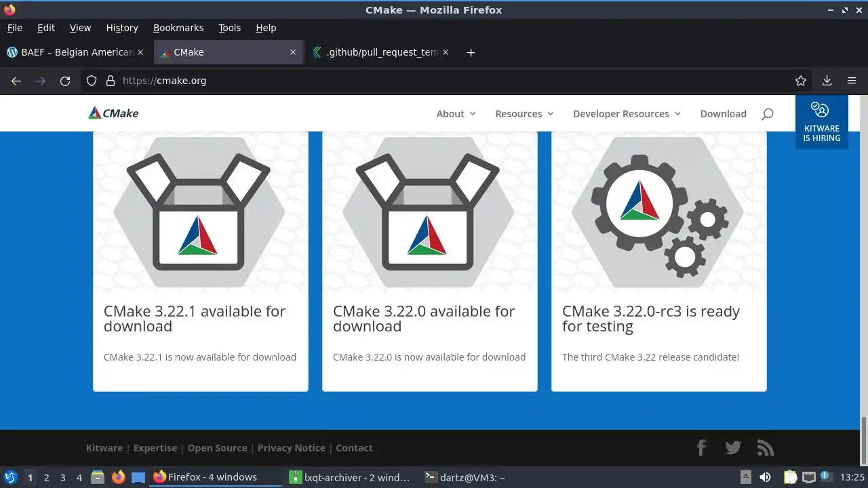
Task: Switch to the BAEF – Belgian American tab
Action: point(75,52)
